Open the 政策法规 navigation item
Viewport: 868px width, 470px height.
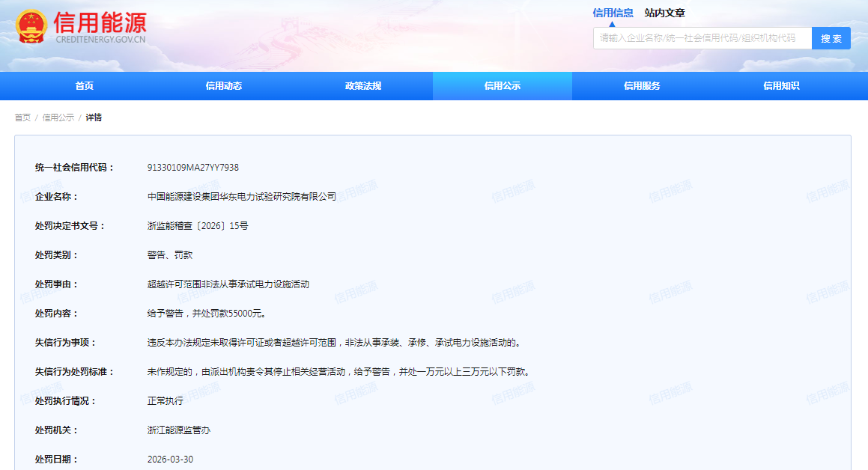tap(363, 86)
